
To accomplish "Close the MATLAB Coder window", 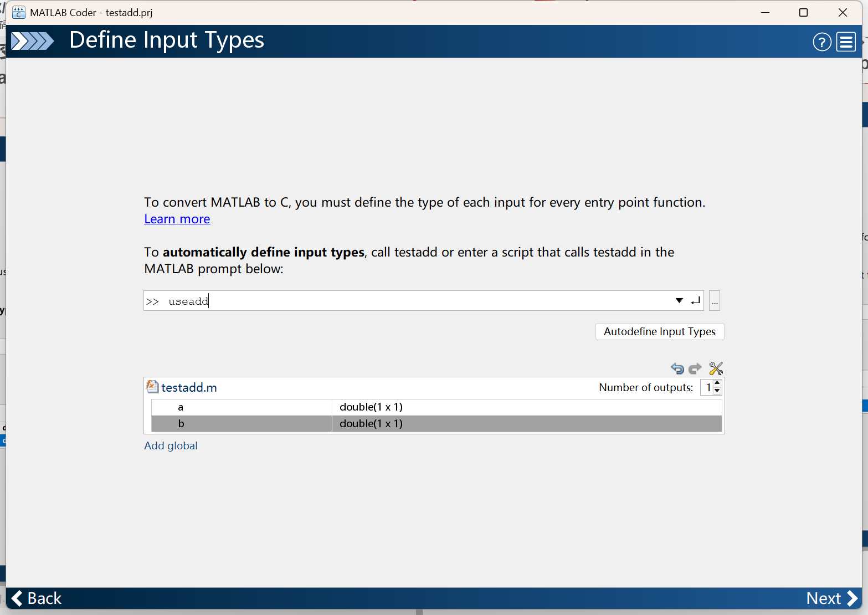I will [843, 12].
